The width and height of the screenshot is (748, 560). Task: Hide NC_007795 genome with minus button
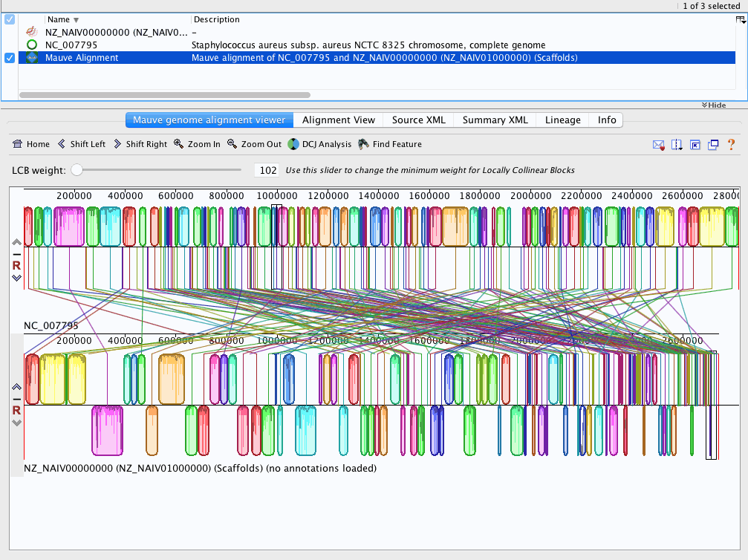[16, 254]
